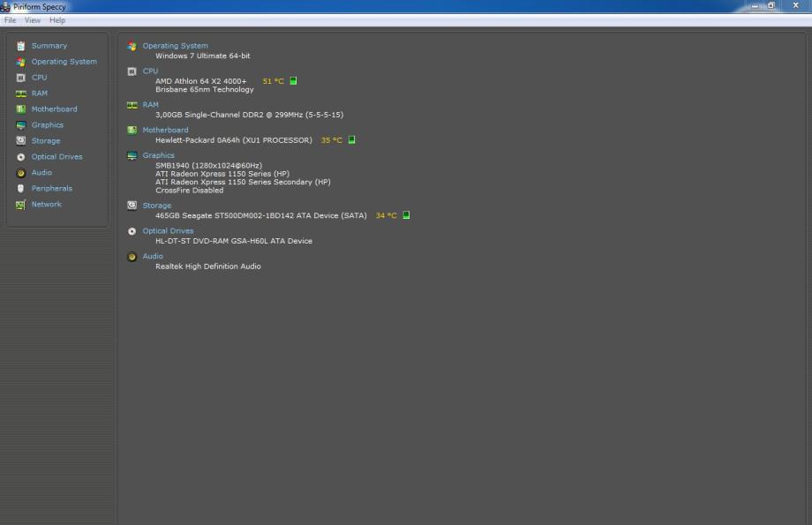Select Summary label in the sidebar
The image size is (812, 525).
click(x=49, y=46)
